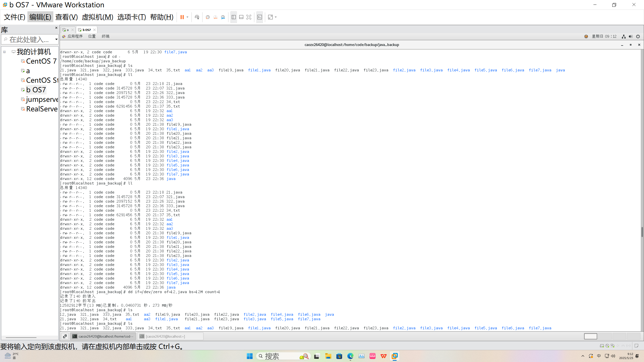Click the GNOME power icon in guest
The width and height of the screenshot is (644, 362).
pos(638,36)
